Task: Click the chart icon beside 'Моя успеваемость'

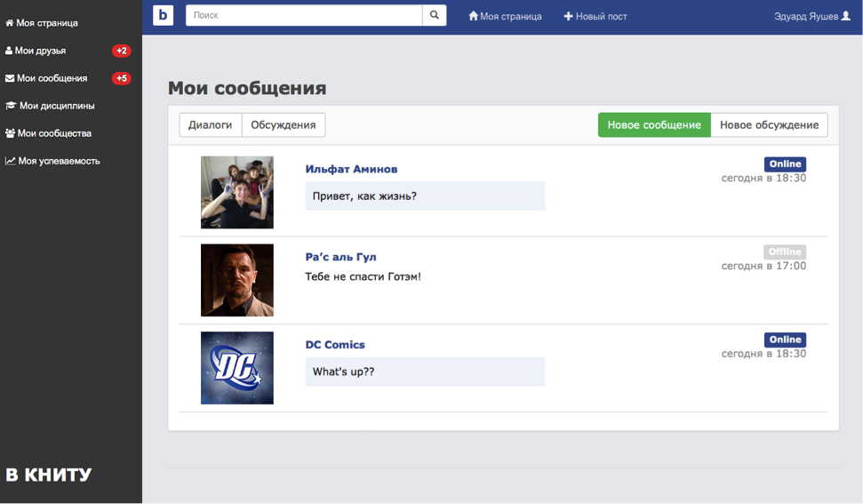Action: click(10, 161)
